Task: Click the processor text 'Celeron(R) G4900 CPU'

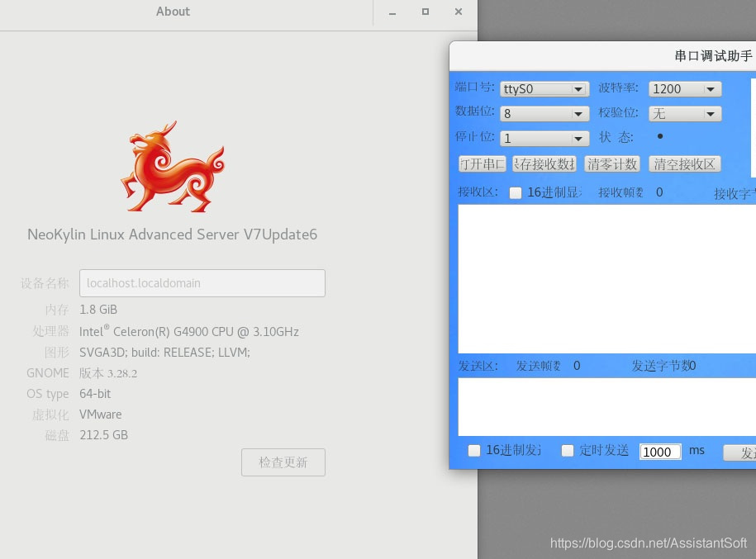Action: (x=173, y=332)
